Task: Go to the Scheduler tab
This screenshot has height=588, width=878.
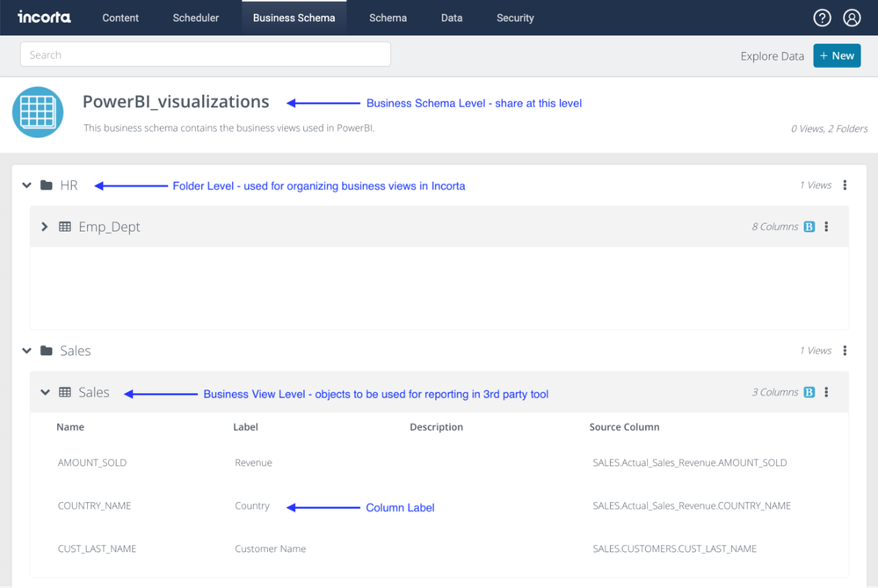Action: [x=196, y=18]
